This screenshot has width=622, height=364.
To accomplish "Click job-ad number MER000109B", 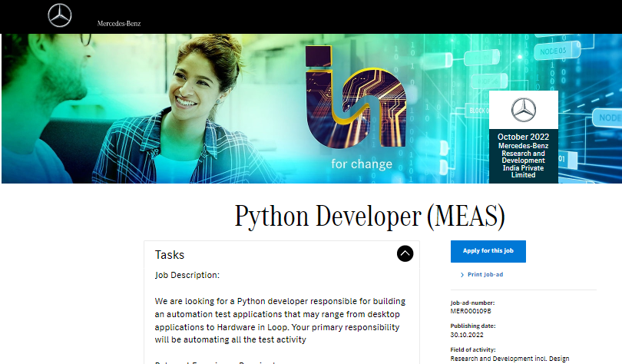I will (x=471, y=311).
